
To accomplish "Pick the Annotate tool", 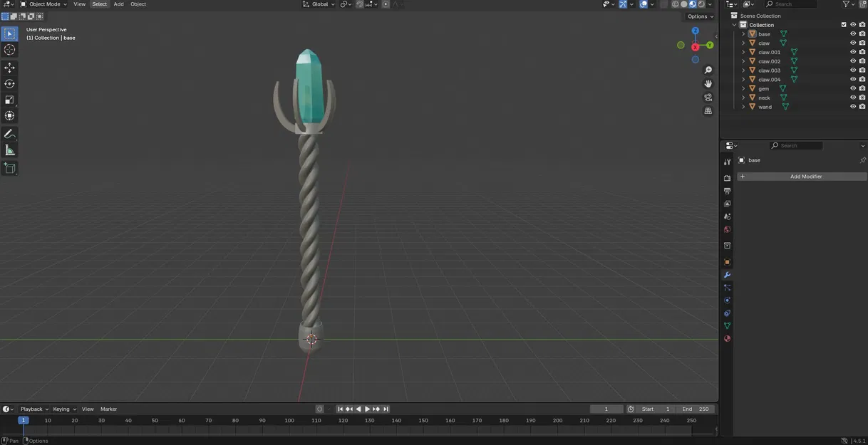I will tap(9, 133).
